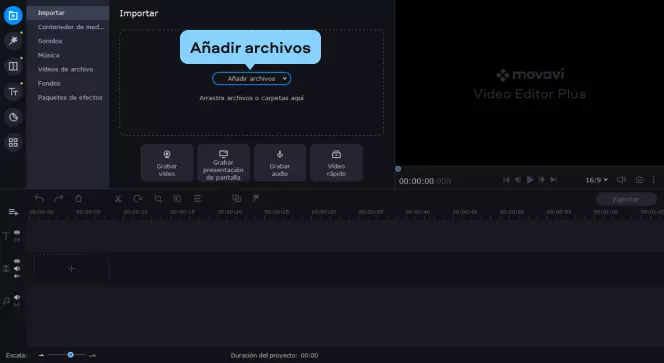Click the 00:00:10 mark on timeline ruler
Viewport: 664px width, 363px height.
[136, 212]
